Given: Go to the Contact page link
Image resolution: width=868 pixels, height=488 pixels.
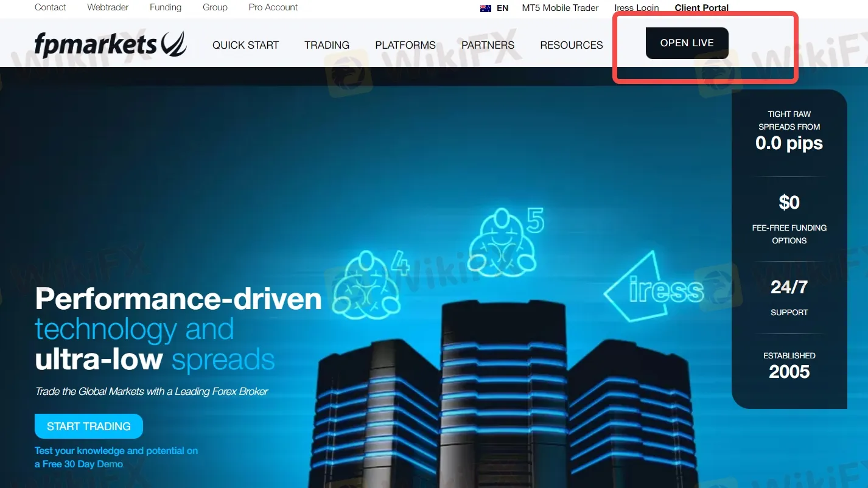Looking at the screenshot, I should (x=51, y=7).
